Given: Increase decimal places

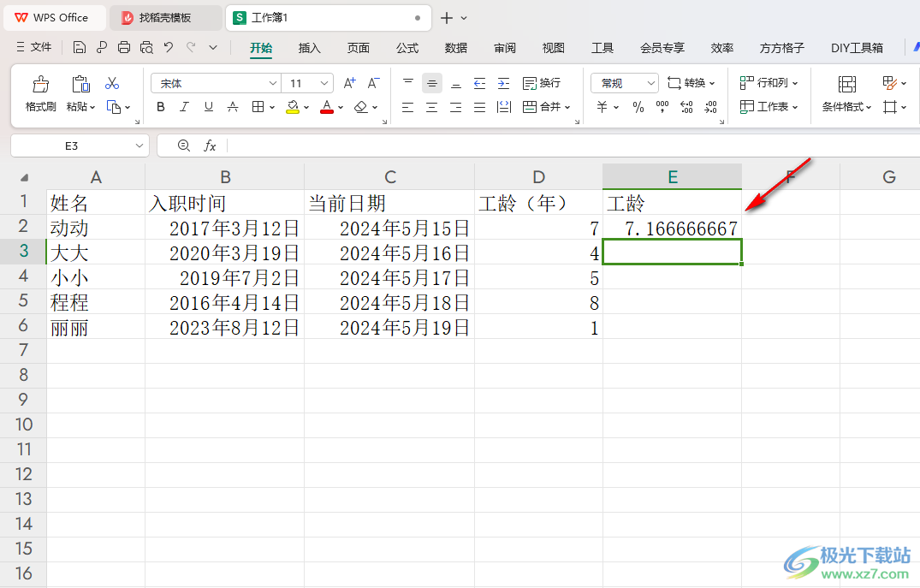Looking at the screenshot, I should point(686,107).
